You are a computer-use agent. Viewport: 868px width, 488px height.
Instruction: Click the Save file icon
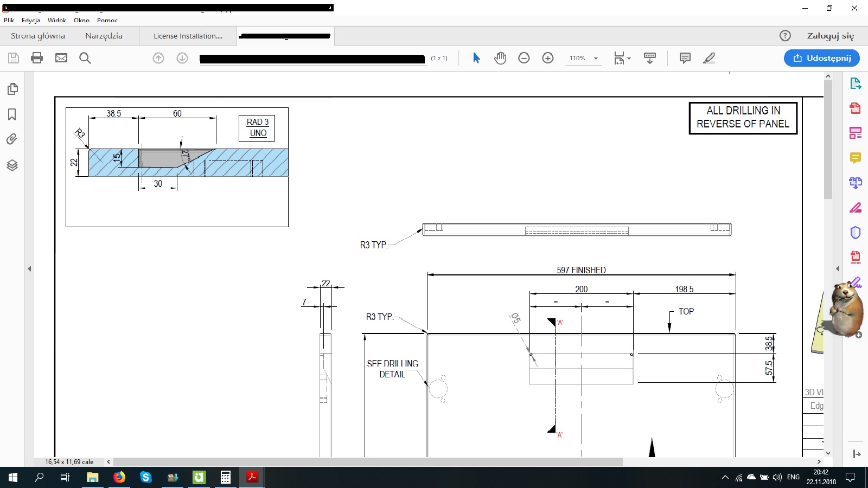(x=14, y=58)
